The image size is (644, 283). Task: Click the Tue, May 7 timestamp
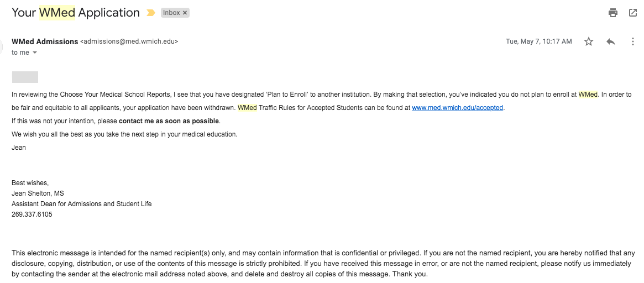pos(538,41)
